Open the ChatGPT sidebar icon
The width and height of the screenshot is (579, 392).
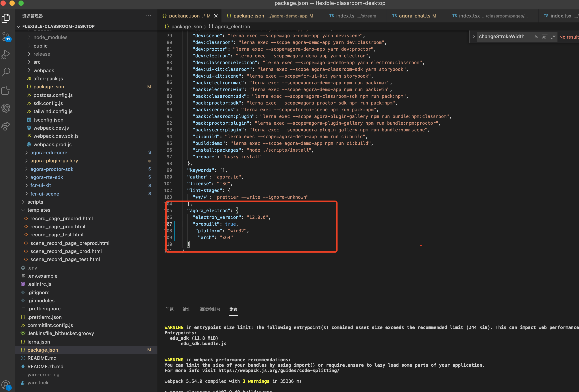(x=6, y=108)
